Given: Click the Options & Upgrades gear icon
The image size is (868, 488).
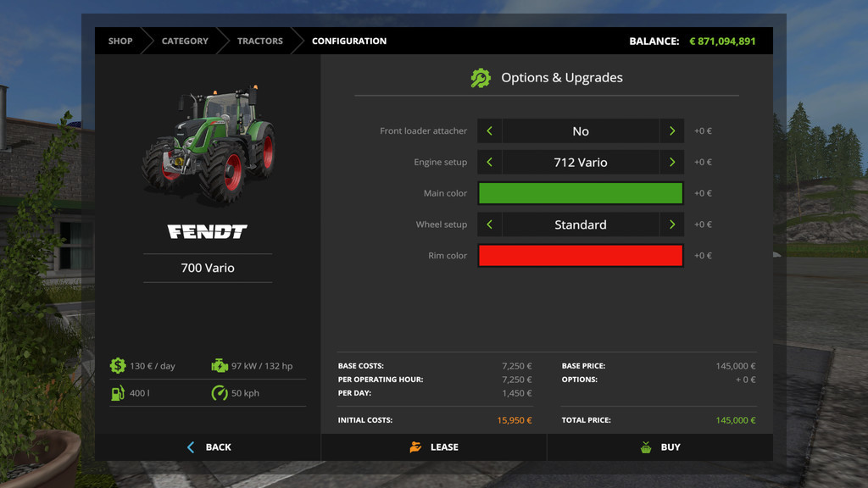Looking at the screenshot, I should point(481,78).
